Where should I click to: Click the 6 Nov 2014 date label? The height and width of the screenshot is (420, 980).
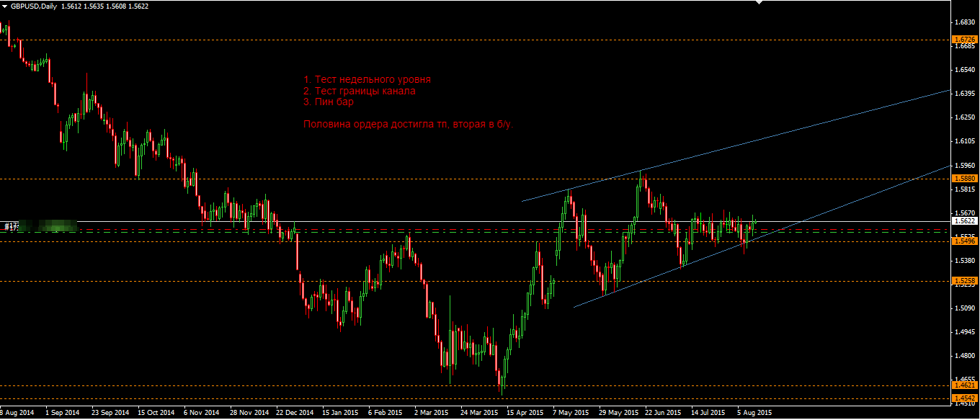click(202, 414)
